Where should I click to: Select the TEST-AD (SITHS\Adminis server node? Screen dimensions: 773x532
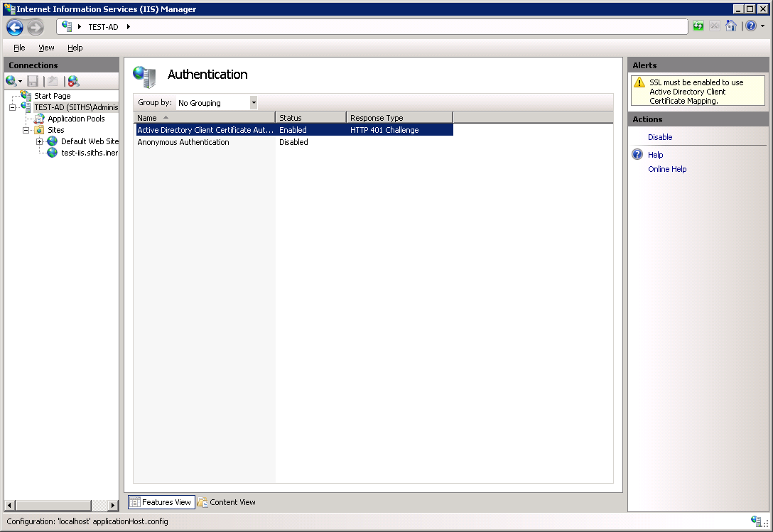[76, 107]
